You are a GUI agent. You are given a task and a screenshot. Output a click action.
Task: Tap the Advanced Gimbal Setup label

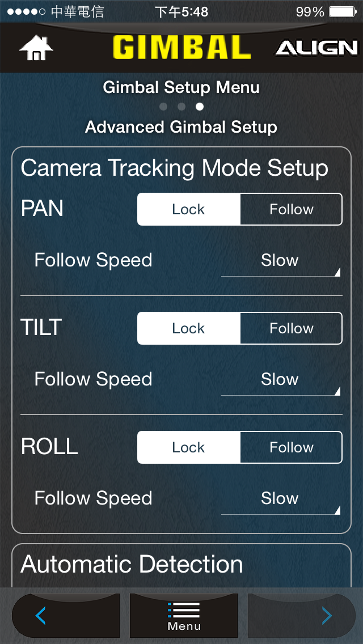click(180, 126)
